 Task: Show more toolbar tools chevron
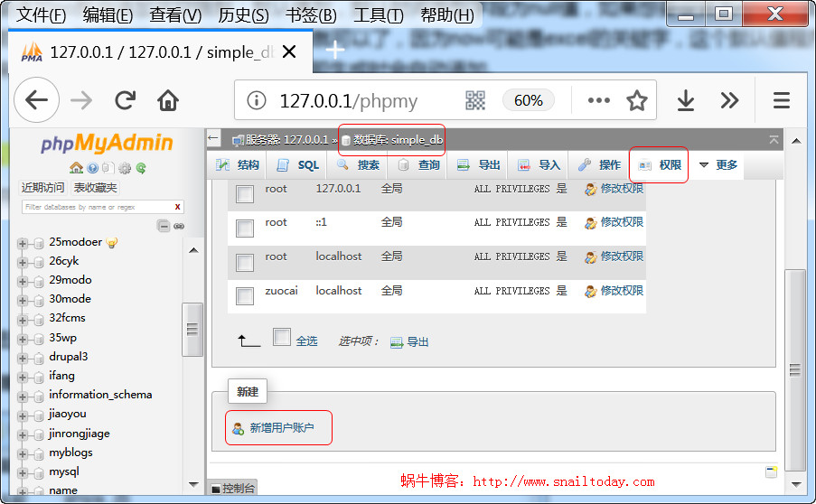tap(729, 100)
